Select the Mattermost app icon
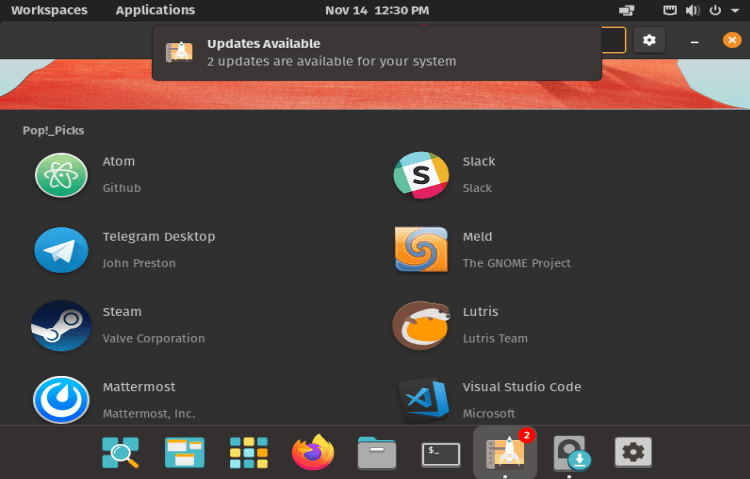The height and width of the screenshot is (479, 750). 61,400
